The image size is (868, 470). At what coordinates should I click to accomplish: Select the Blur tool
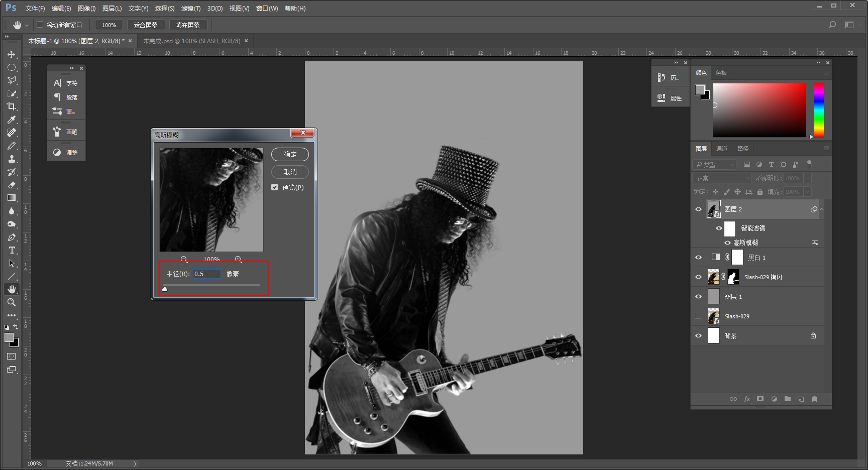[x=12, y=211]
